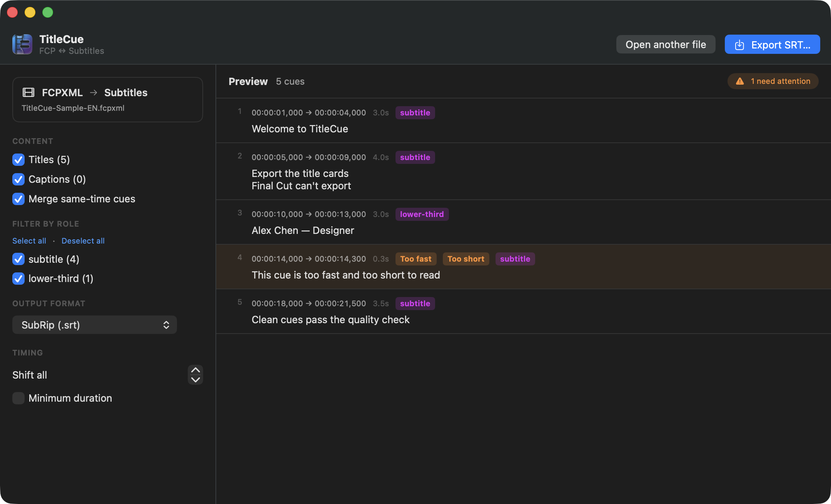Enable the Minimum duration checkbox

click(x=18, y=398)
